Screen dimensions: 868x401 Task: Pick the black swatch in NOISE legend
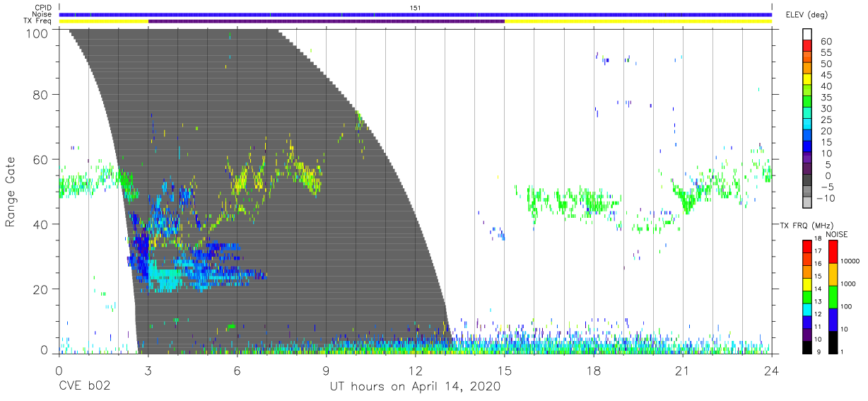click(x=833, y=341)
